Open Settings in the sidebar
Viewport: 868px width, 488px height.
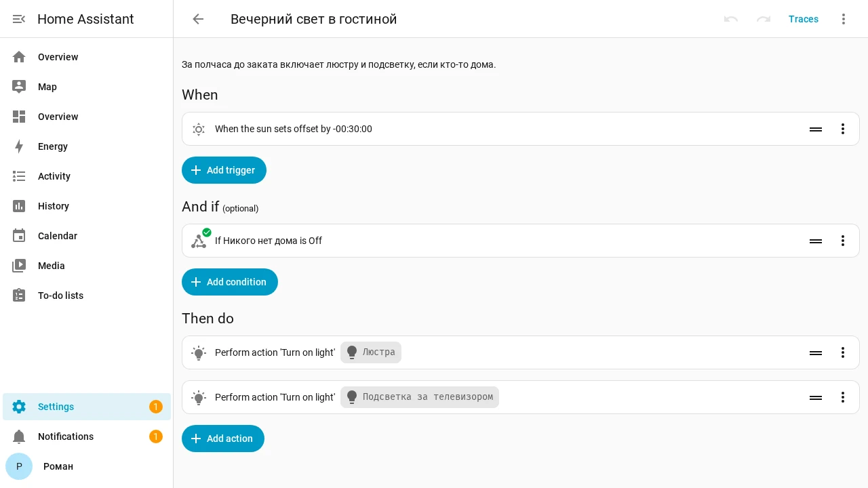(x=87, y=407)
